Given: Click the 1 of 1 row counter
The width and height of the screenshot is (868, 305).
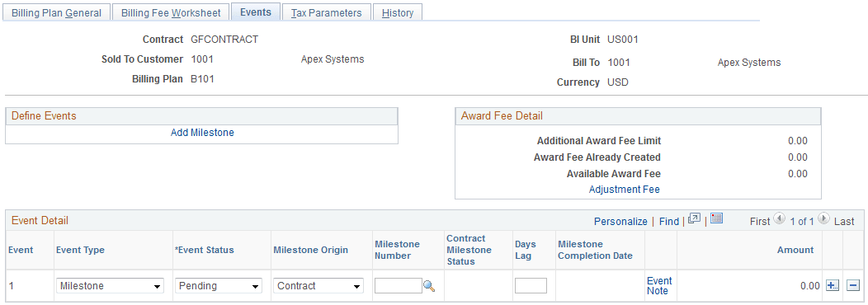Looking at the screenshot, I should (x=801, y=222).
